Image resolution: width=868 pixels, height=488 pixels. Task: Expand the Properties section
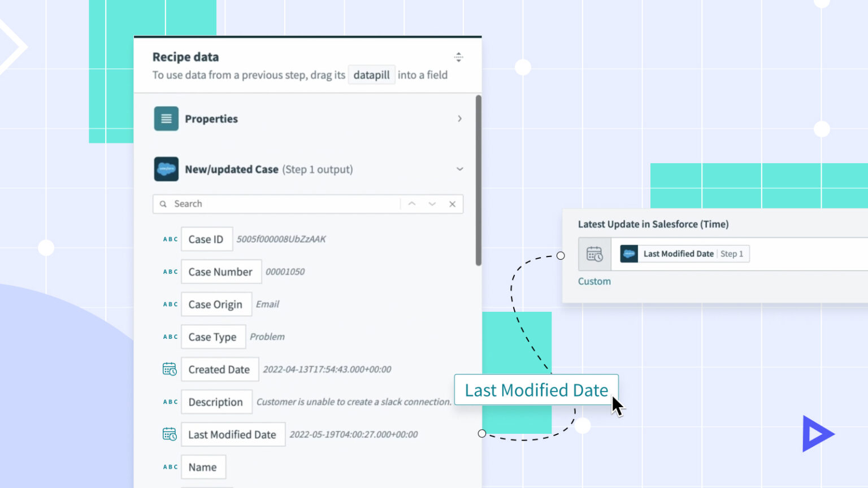tap(459, 119)
